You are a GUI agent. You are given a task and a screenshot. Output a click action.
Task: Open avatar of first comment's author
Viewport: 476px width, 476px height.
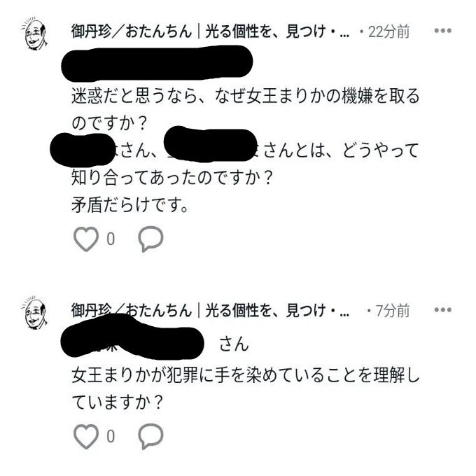tap(34, 34)
